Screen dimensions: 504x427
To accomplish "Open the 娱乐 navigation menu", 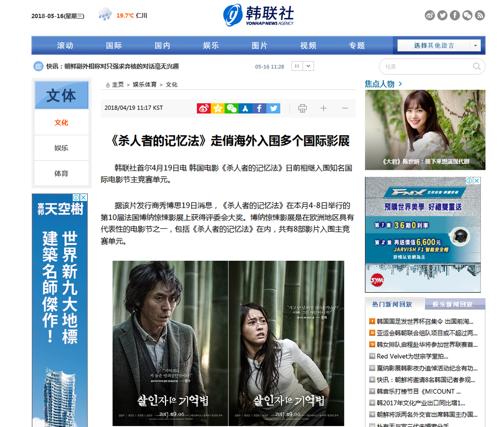I will pos(211,46).
